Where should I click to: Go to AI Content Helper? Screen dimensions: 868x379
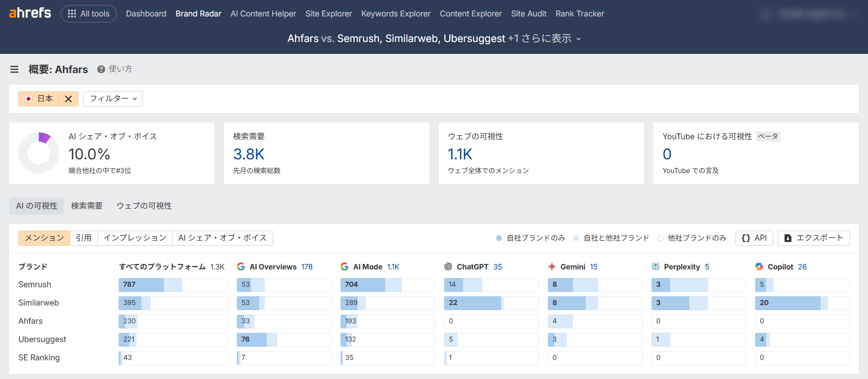(x=263, y=14)
